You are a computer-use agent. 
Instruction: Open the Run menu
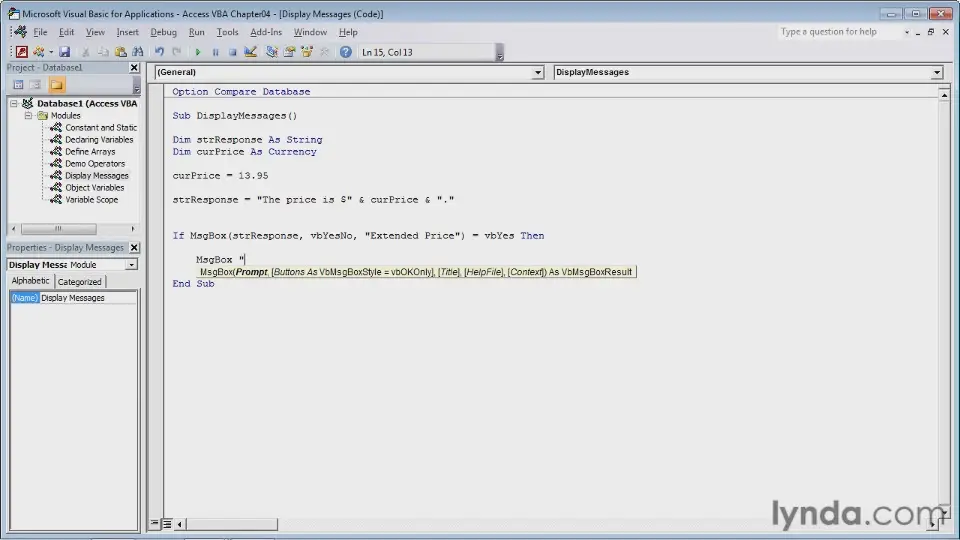[197, 32]
